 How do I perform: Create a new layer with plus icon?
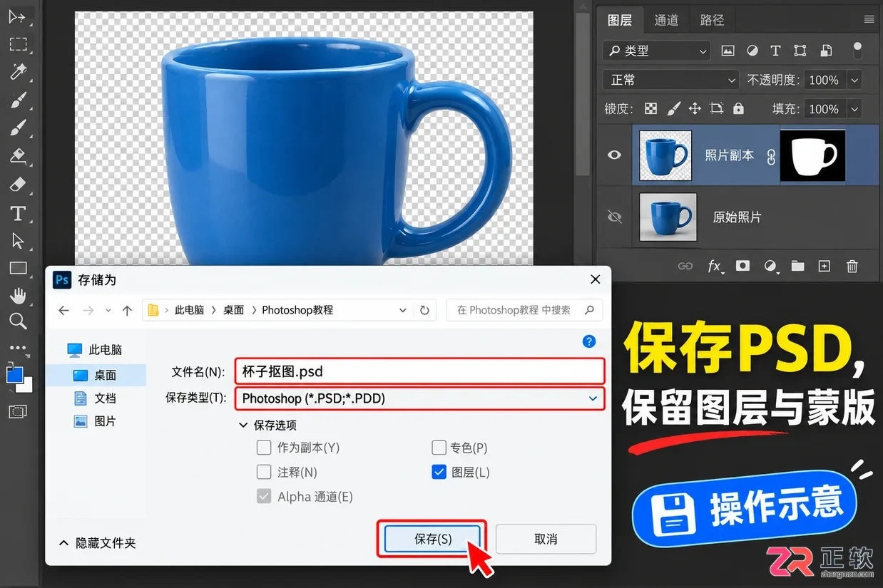(824, 266)
